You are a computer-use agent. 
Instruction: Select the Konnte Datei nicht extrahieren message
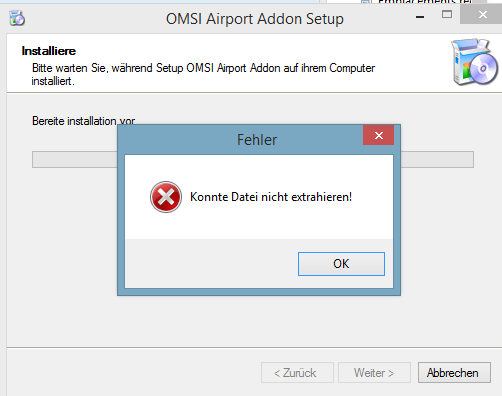pos(271,197)
